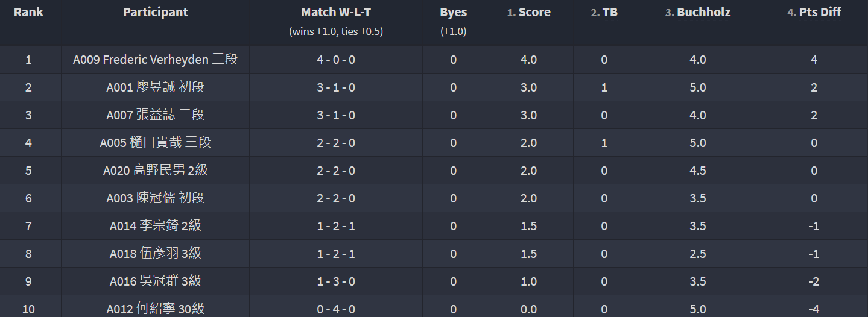Screen dimensions: 868x317
Task: Click the 4 - 0 - 0 match record
Action: coord(336,60)
